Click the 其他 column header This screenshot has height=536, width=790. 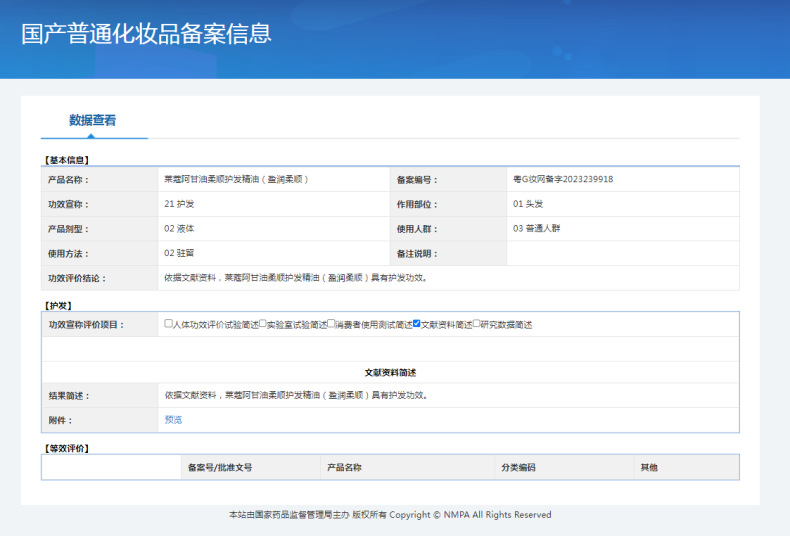(x=649, y=467)
